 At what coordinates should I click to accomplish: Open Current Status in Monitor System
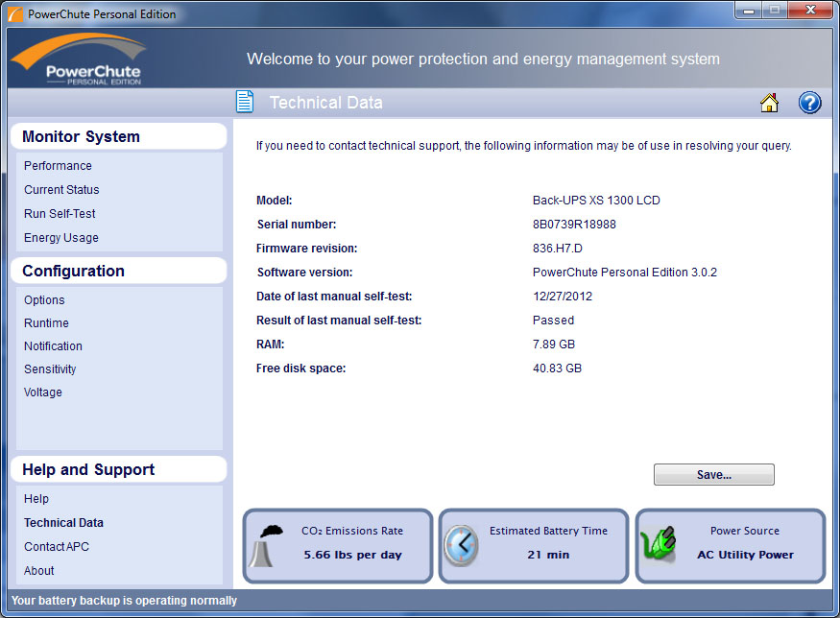(x=61, y=190)
